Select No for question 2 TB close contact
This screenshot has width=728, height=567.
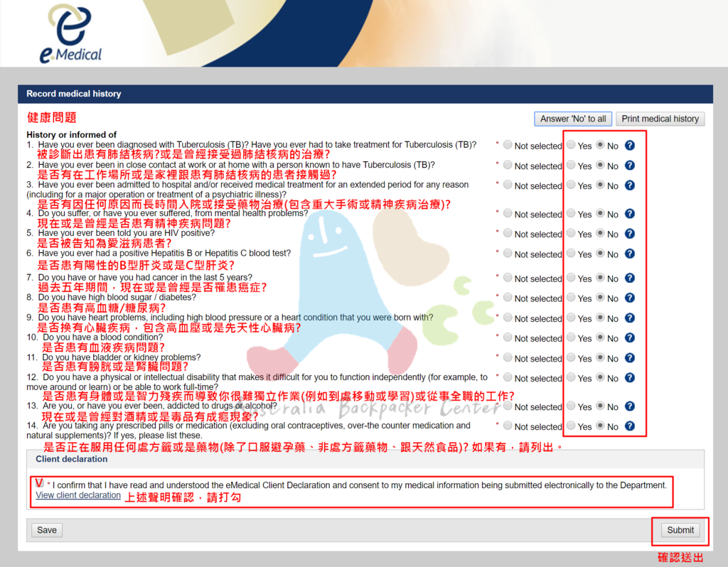click(600, 165)
